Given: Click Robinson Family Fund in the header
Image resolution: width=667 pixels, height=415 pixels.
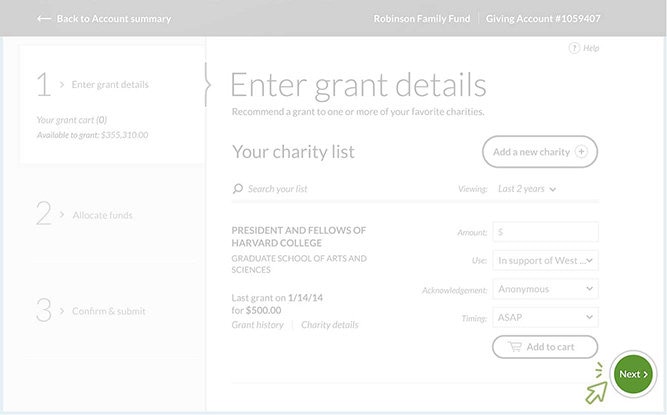Looking at the screenshot, I should [x=422, y=19].
